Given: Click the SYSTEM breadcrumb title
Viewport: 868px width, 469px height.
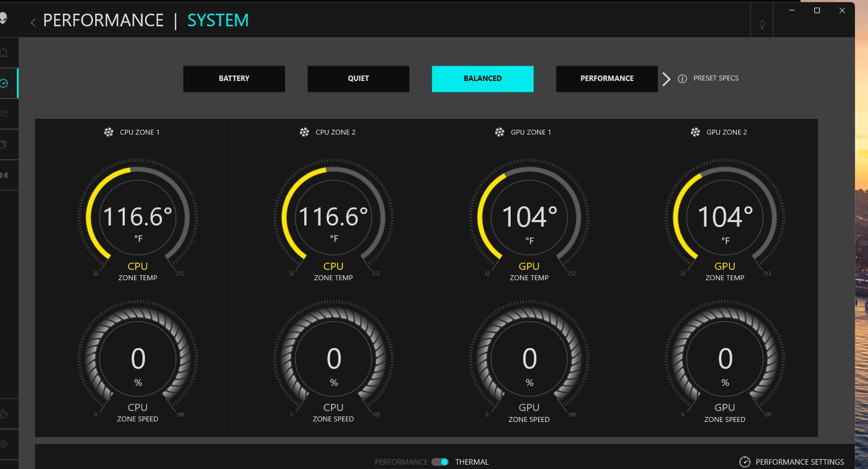Looking at the screenshot, I should [218, 20].
